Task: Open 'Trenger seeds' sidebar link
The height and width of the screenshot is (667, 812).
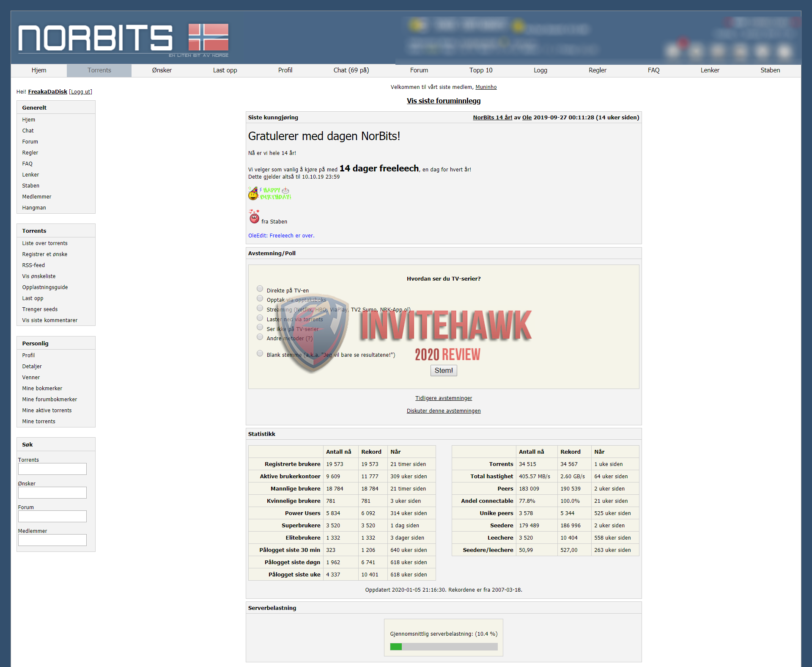Action: click(40, 309)
